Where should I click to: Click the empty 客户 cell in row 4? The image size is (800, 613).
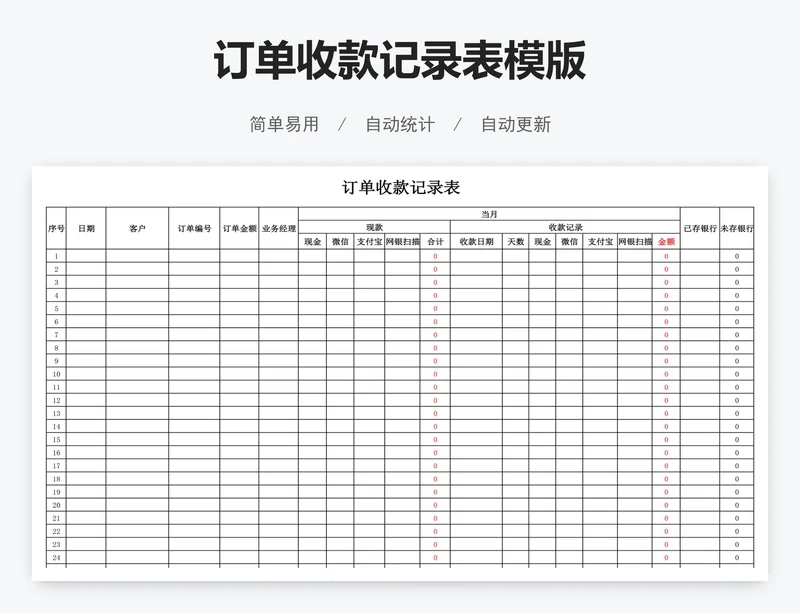pos(137,296)
